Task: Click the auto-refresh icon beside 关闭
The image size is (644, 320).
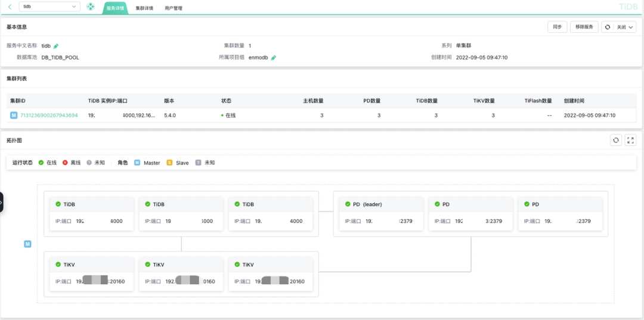Action: [607, 27]
